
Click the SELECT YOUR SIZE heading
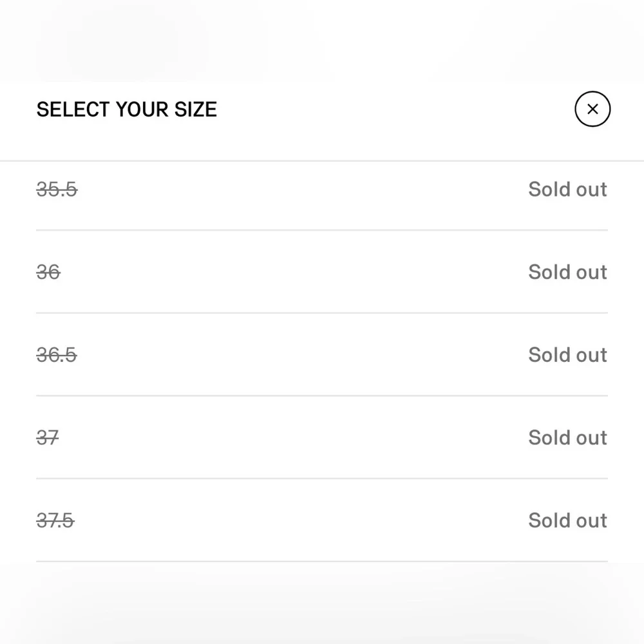(x=127, y=109)
